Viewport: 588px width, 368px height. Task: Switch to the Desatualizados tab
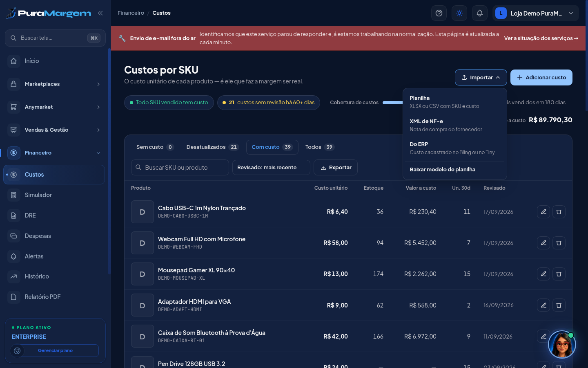(212, 147)
